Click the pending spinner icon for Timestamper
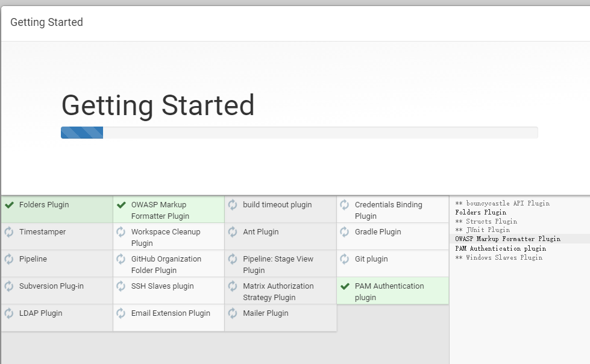The width and height of the screenshot is (590, 364). tap(9, 231)
